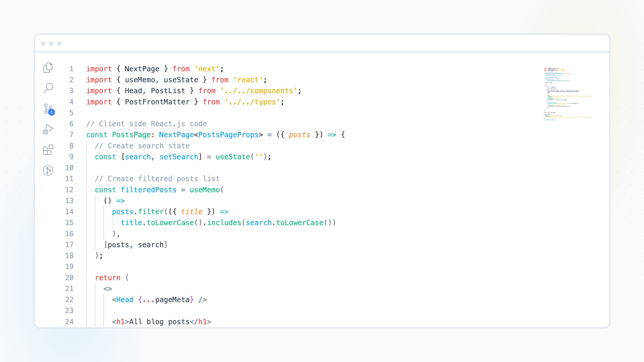Click line number 12 in the gutter

point(69,190)
